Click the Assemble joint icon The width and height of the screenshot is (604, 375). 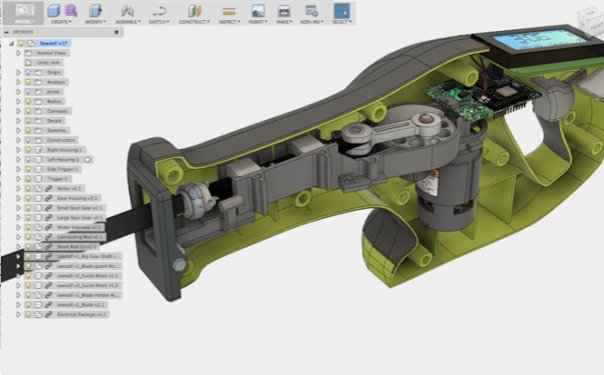pyautogui.click(x=128, y=10)
